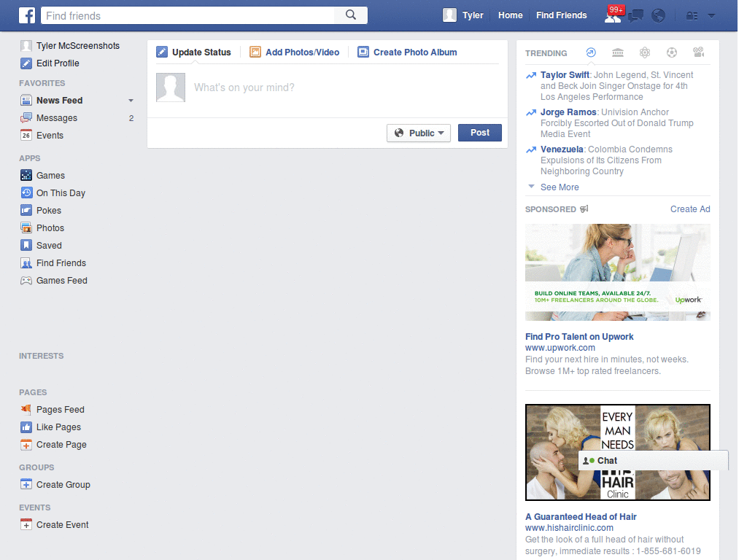This screenshot has width=747, height=560.
Task: Click Tyler's profile picture in top bar
Action: click(x=449, y=15)
